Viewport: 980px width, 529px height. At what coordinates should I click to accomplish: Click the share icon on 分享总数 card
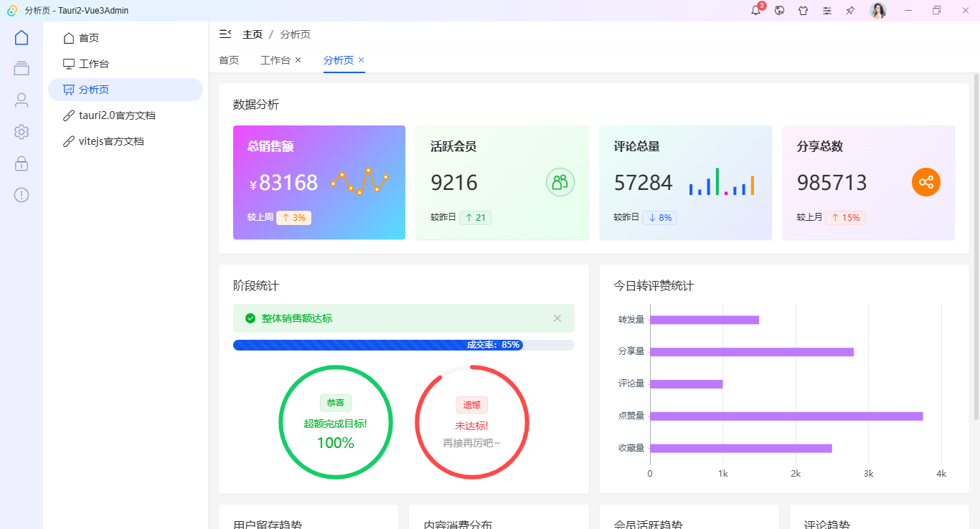926,182
